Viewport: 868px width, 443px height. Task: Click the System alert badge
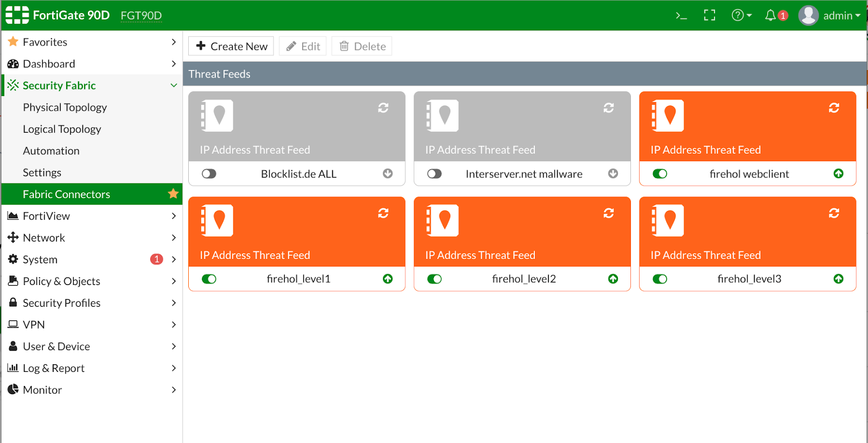coord(156,260)
